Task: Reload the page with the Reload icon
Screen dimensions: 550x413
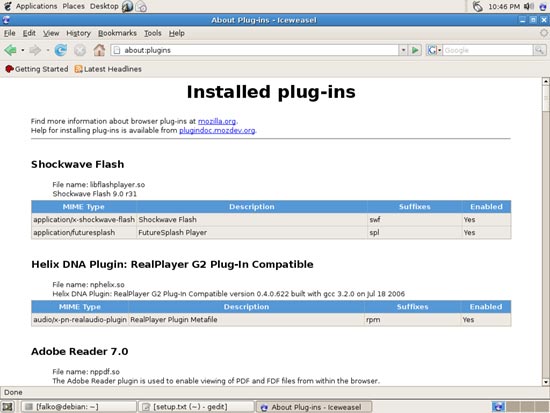Action: coord(61,51)
